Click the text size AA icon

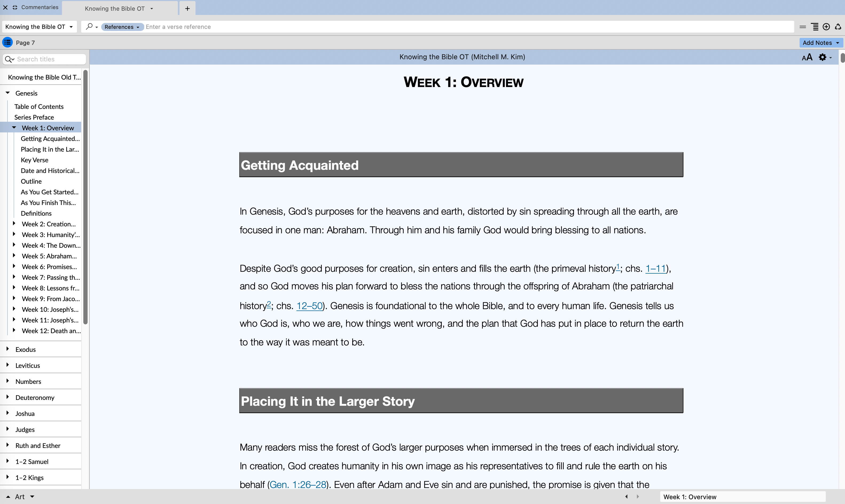(x=807, y=57)
